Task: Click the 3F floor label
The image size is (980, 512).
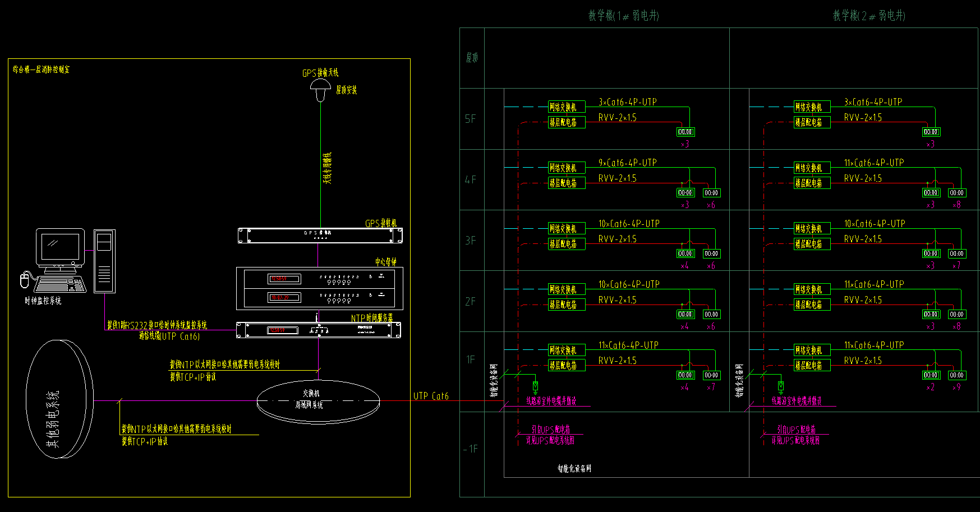Action: coord(470,241)
